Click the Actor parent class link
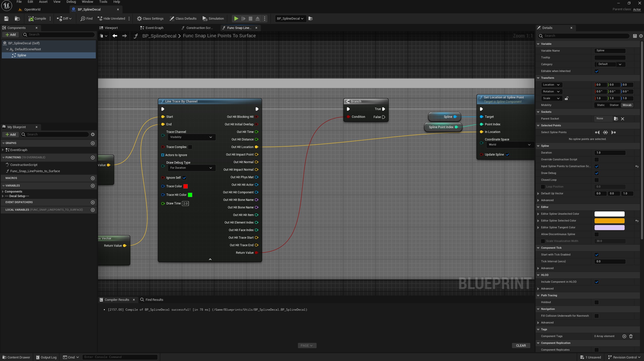The image size is (644, 361). click(x=637, y=10)
